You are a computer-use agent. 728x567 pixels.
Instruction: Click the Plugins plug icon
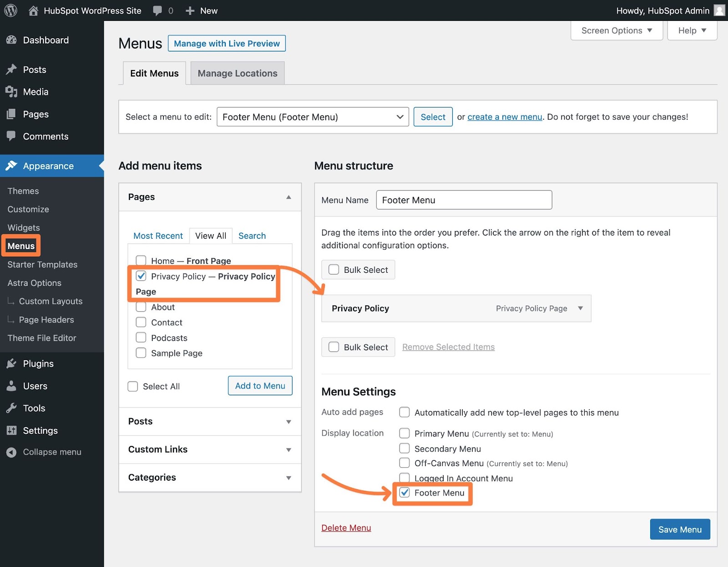pyautogui.click(x=11, y=364)
